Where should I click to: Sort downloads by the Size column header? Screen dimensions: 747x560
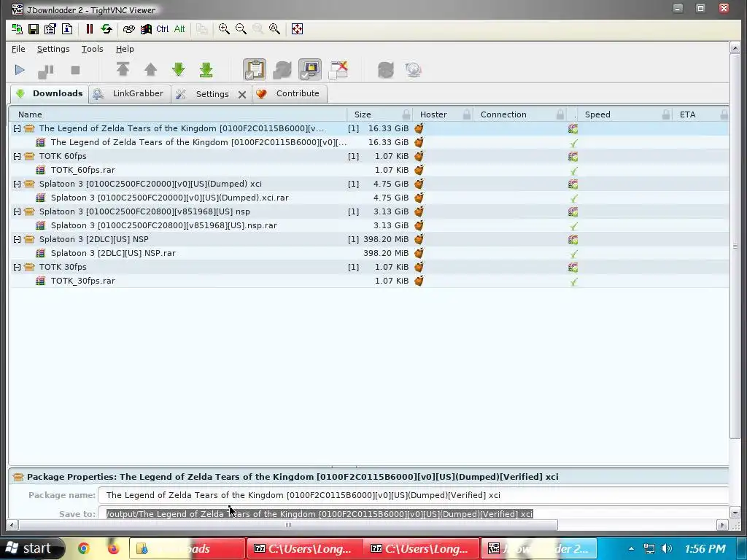coord(380,114)
